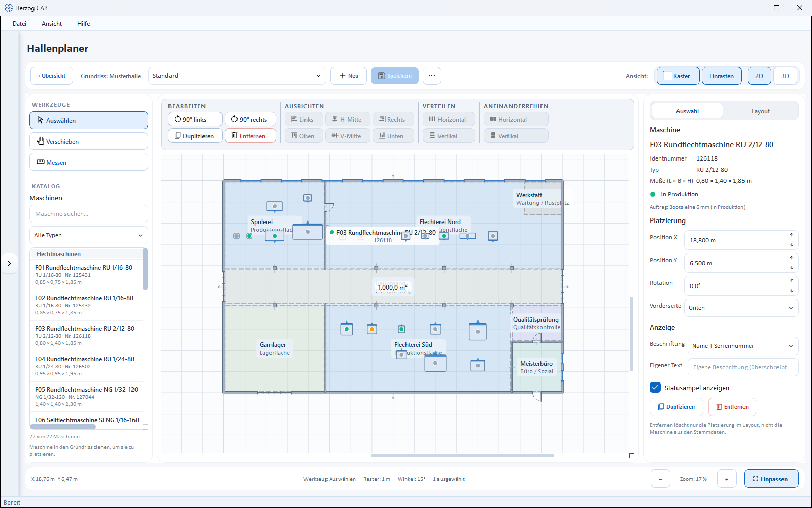Align selection Oben

pos(304,136)
